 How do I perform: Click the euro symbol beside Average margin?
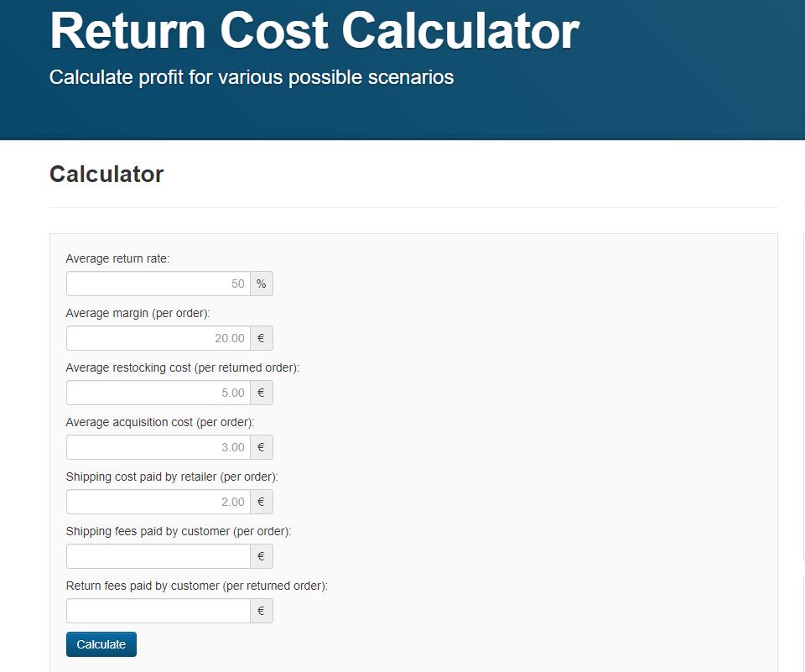(x=262, y=338)
